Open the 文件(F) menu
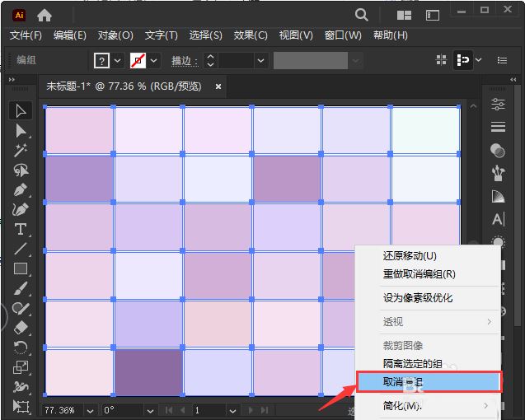 26,35
